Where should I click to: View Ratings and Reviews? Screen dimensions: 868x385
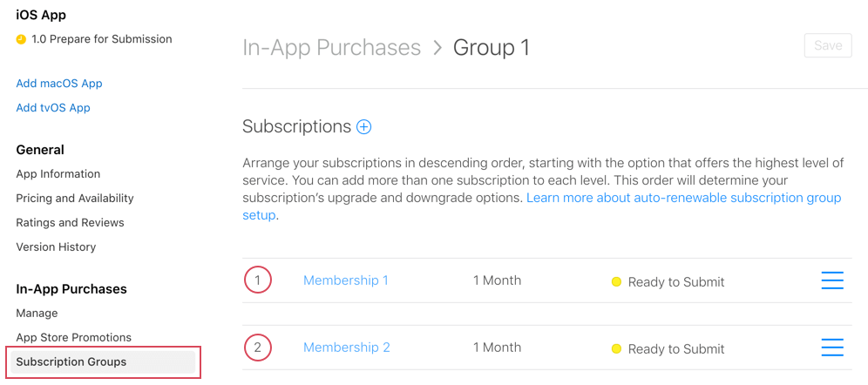pos(70,222)
